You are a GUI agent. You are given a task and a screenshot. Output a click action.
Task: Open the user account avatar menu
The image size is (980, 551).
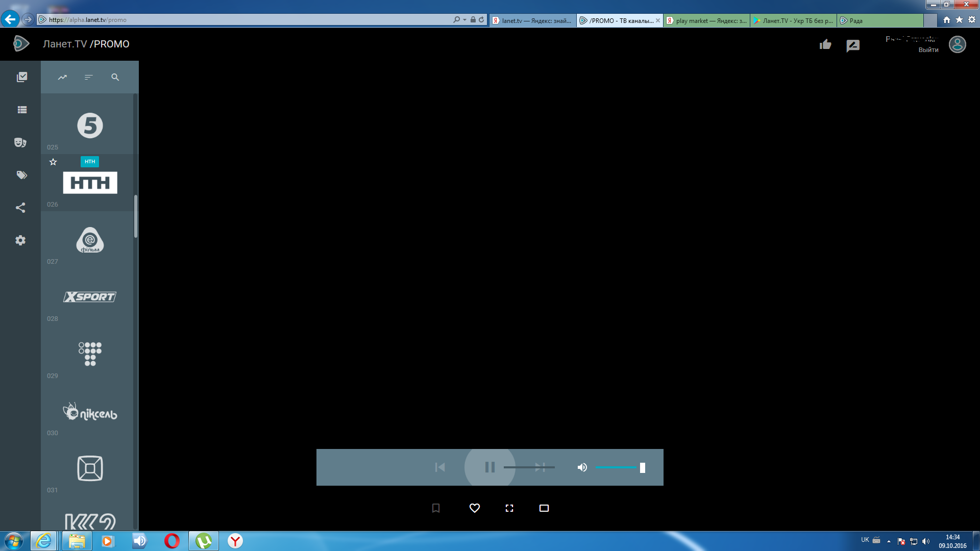(x=957, y=44)
